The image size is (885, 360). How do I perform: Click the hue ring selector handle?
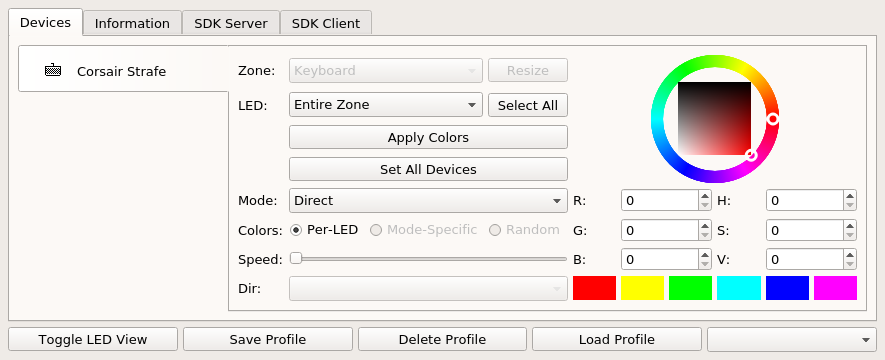point(773,118)
